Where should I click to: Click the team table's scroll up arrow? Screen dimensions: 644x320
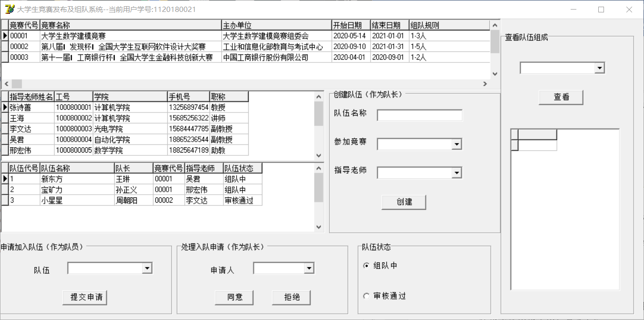[319, 168]
